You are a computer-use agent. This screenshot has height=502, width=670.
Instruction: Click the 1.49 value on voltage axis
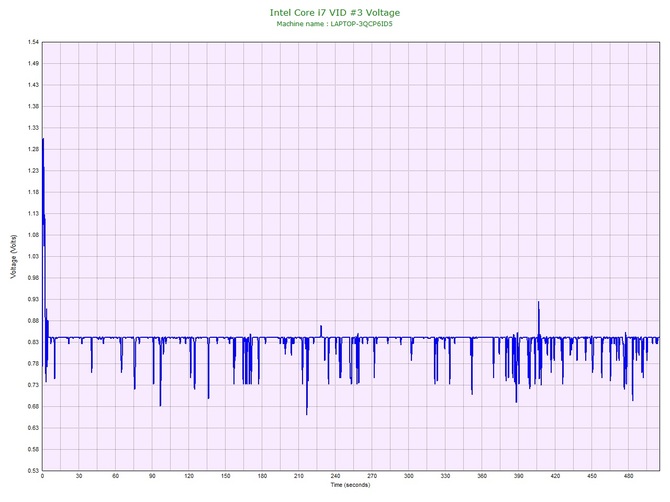[x=33, y=63]
